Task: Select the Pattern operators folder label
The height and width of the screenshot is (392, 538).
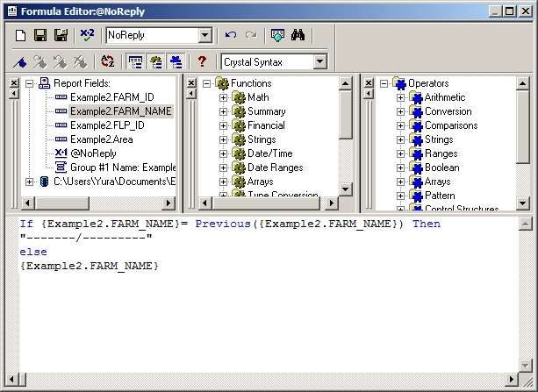Action: (x=440, y=196)
